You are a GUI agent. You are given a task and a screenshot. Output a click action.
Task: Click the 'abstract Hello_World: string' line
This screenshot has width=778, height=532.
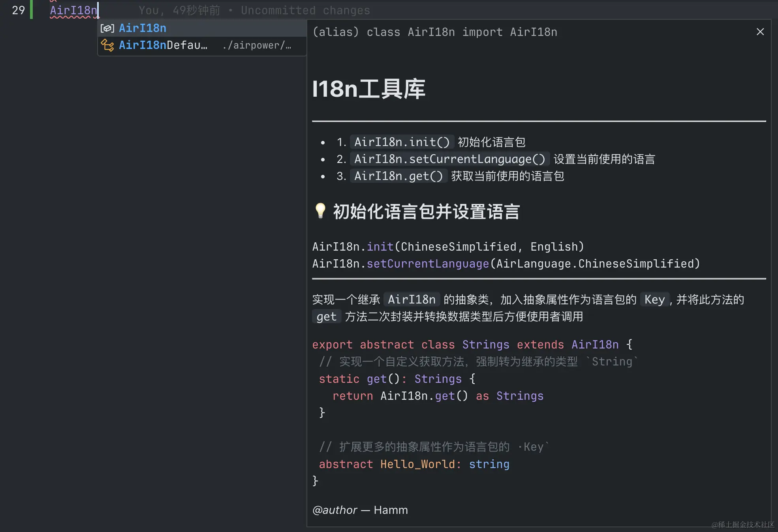point(414,464)
